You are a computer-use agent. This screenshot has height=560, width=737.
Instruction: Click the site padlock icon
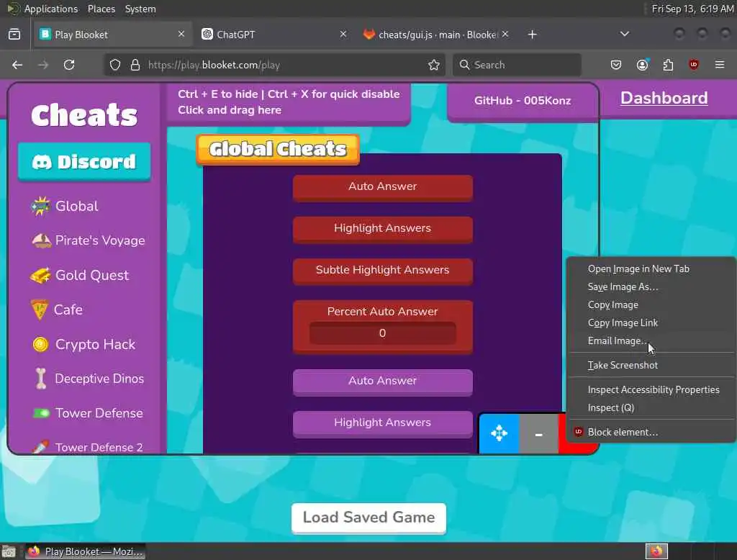(135, 65)
